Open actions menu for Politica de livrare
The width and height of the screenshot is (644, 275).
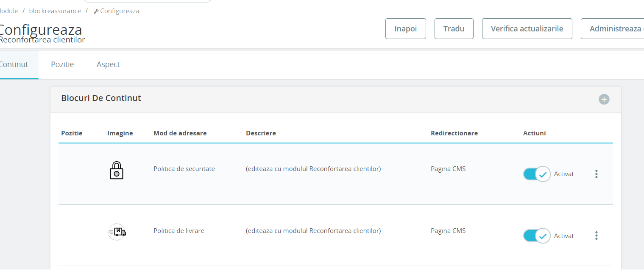point(596,236)
